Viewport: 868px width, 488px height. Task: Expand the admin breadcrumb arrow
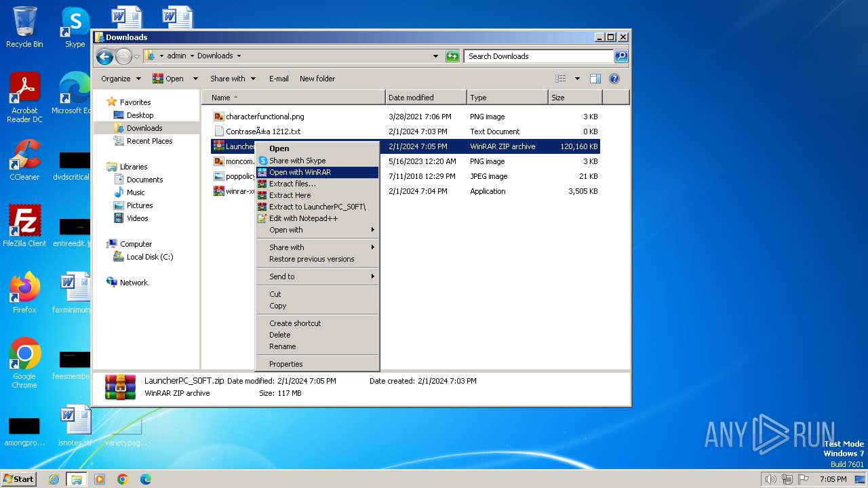191,56
